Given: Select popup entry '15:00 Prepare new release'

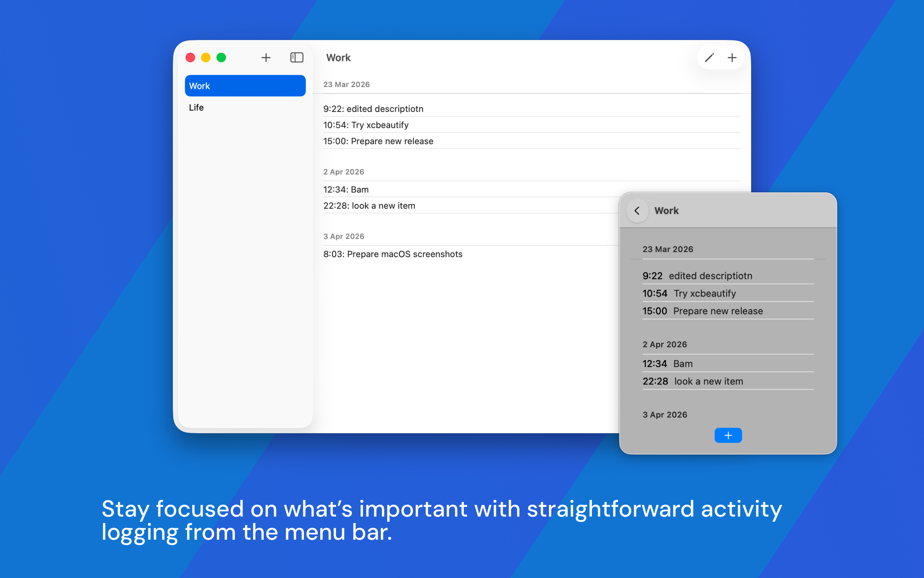Looking at the screenshot, I should pos(728,311).
